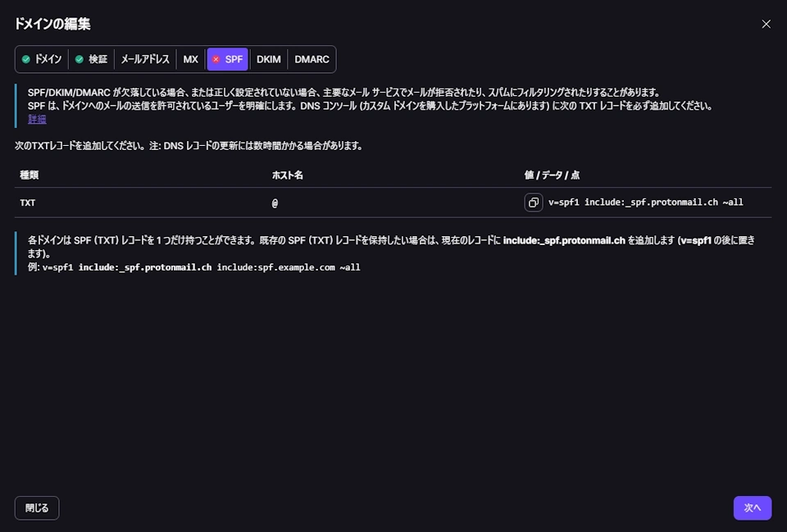Image resolution: width=787 pixels, height=532 pixels.
Task: Click the TXT type cell in the table
Action: point(28,202)
